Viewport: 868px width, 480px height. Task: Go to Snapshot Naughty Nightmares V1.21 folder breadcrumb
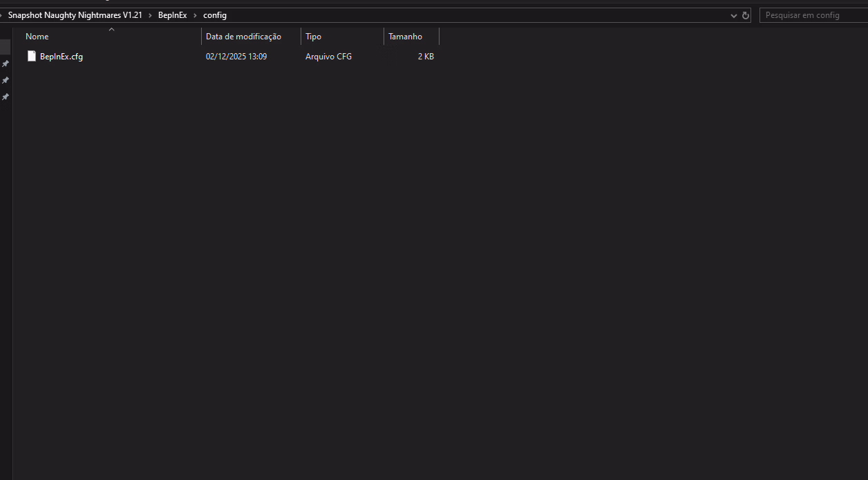point(75,15)
